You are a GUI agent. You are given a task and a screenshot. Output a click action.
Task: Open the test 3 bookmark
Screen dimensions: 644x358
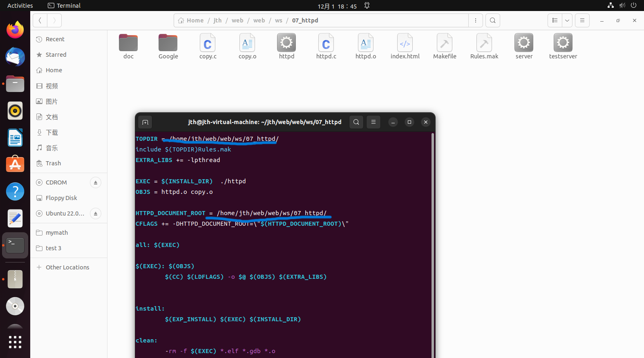point(69,248)
